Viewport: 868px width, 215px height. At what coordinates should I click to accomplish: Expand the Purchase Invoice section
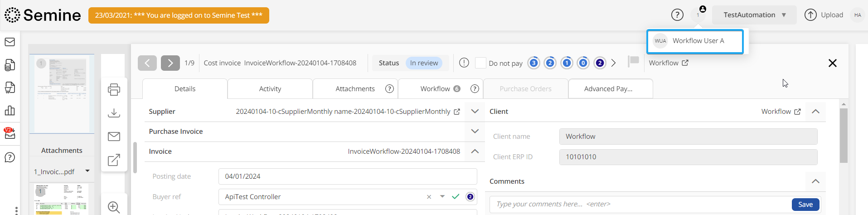475,131
